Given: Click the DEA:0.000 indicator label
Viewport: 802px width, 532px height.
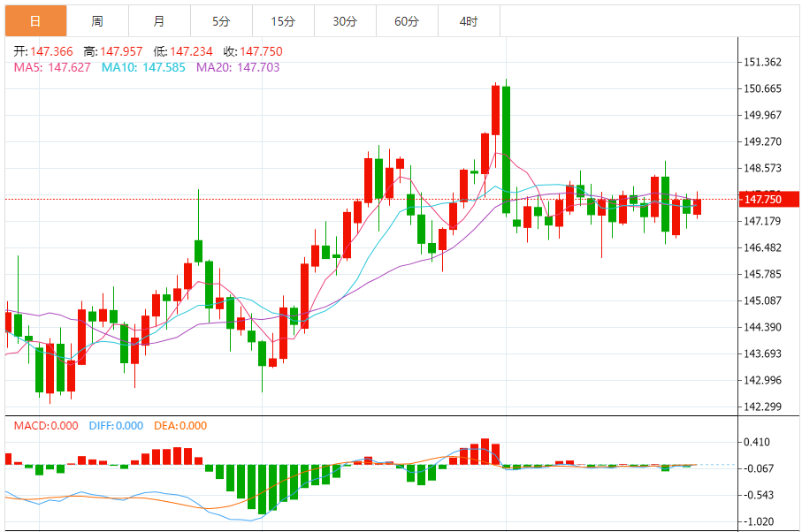Looking at the screenshot, I should (180, 426).
